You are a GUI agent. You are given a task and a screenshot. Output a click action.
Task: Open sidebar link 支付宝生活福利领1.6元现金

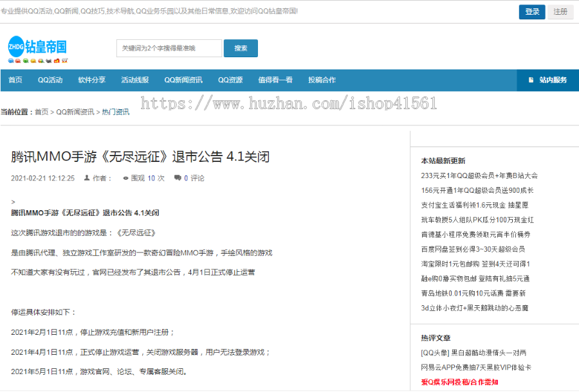475,205
